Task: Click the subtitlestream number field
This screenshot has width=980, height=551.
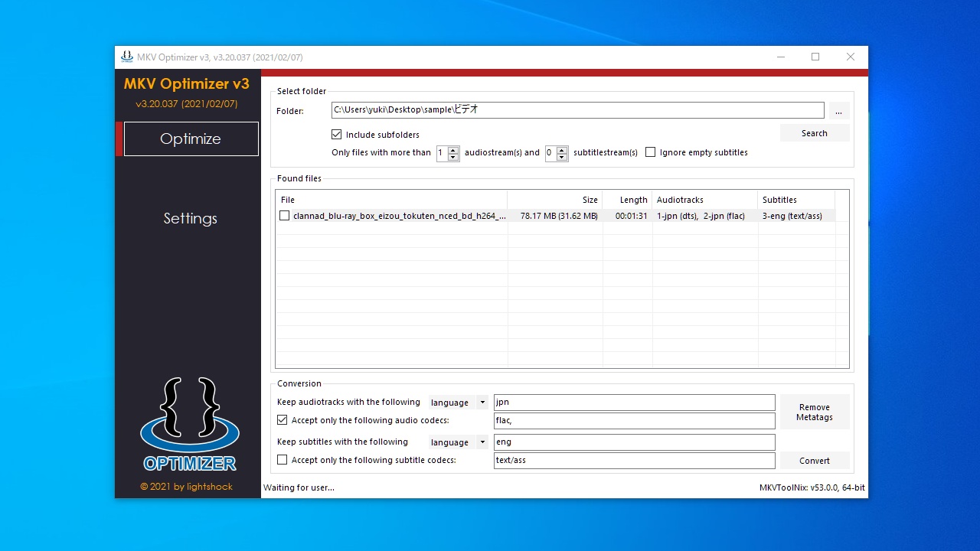Action: (x=550, y=153)
